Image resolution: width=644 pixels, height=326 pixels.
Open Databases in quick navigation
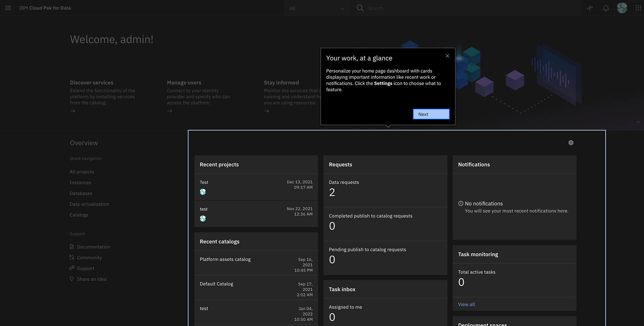pos(81,193)
